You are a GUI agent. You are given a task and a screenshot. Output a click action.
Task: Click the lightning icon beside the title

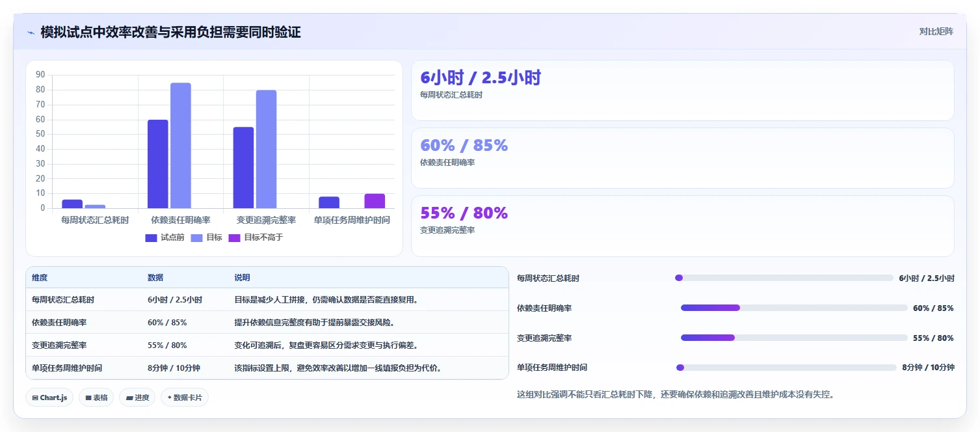pyautogui.click(x=31, y=33)
